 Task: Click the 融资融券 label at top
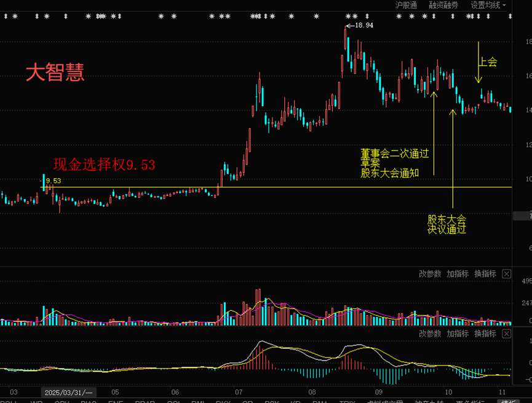point(443,5)
